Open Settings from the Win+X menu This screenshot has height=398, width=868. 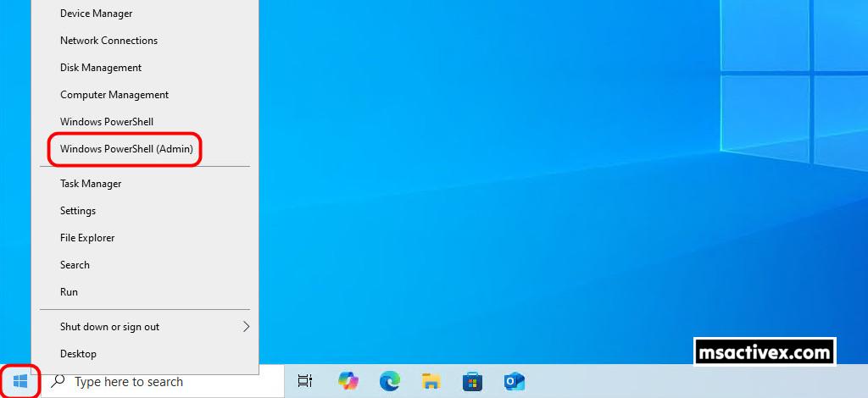point(78,211)
